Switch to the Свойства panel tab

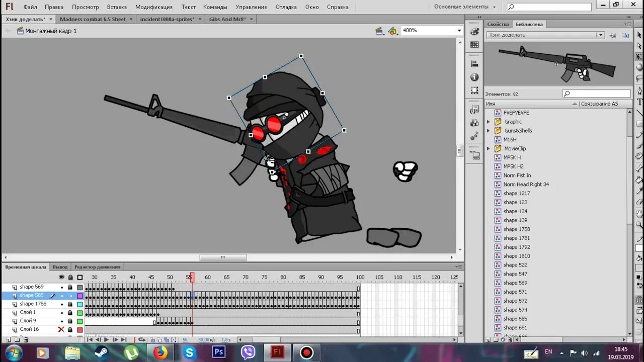click(498, 24)
